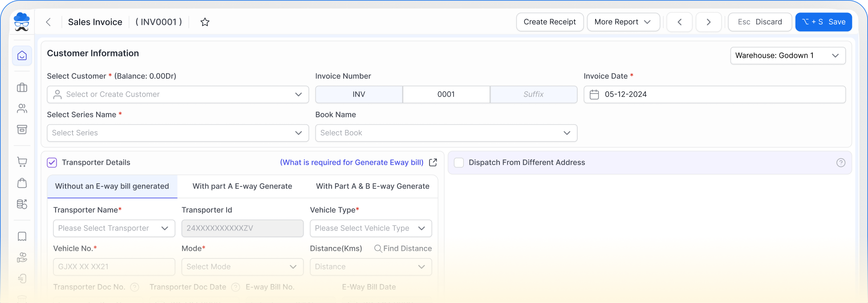Go to next invoice with right chevron button
Screen dimensions: 868x303
pos(708,22)
